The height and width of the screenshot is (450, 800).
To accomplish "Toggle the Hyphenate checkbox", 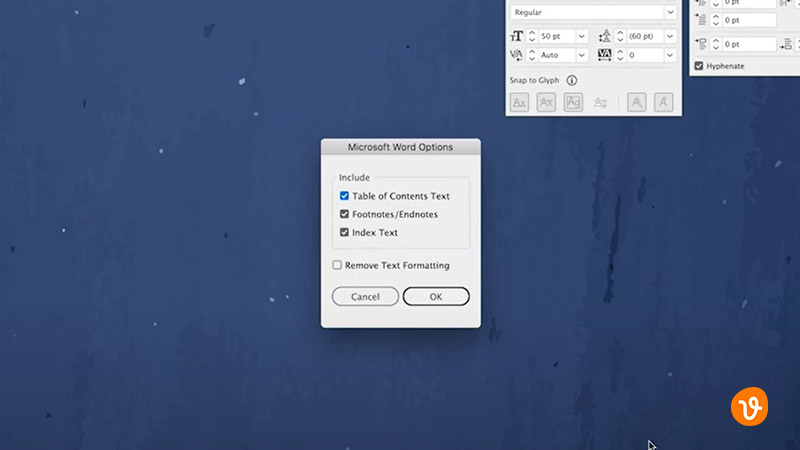I will coord(699,66).
